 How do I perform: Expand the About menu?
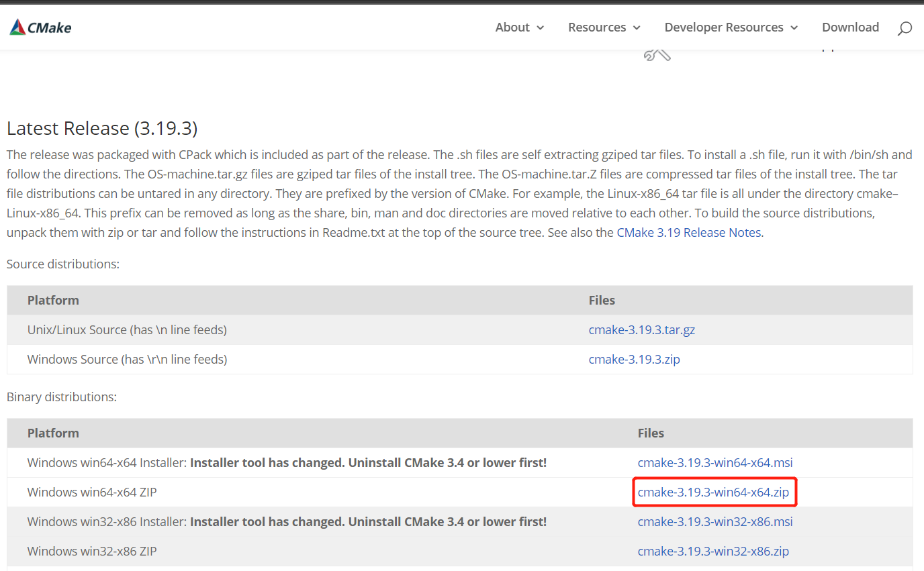point(520,28)
